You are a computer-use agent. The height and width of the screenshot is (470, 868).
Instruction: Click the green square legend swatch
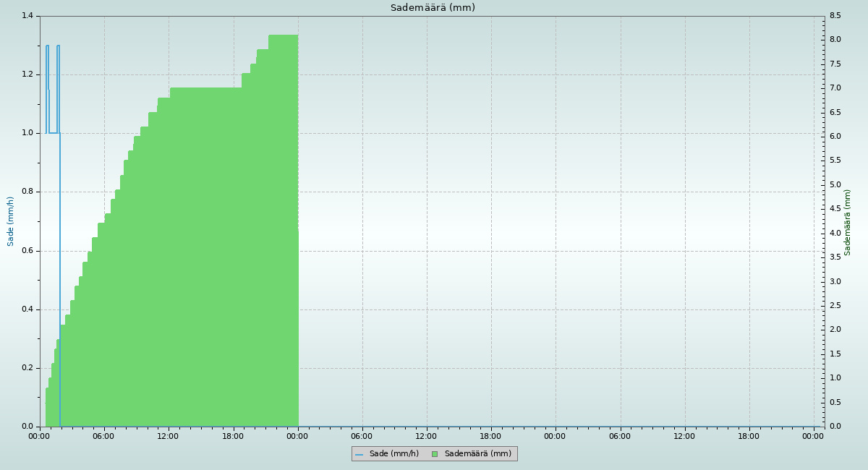pyautogui.click(x=435, y=454)
